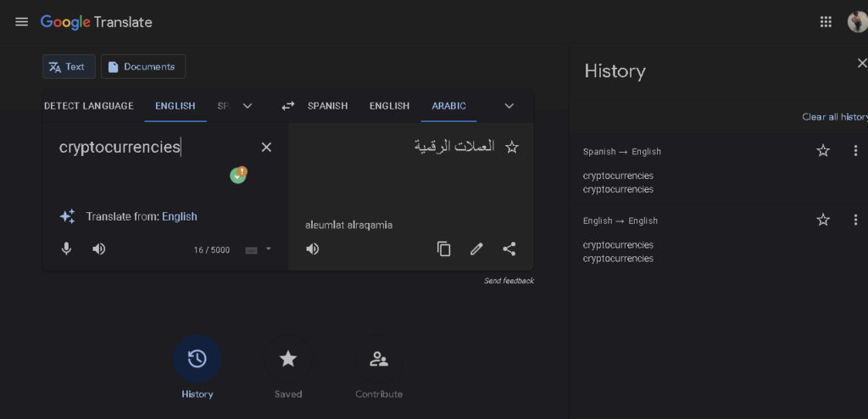
Task: Save the Arabic translation with star
Action: click(x=512, y=147)
